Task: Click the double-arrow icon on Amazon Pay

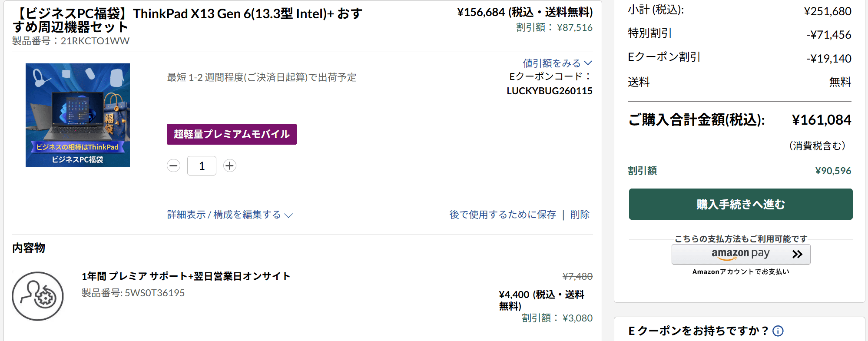Action: (x=797, y=254)
